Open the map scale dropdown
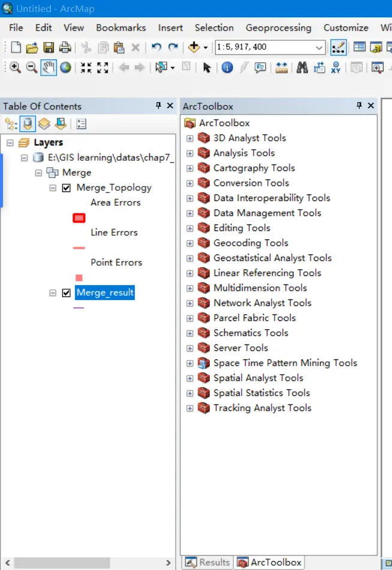Viewport: 392px width, 570px height. click(x=319, y=47)
